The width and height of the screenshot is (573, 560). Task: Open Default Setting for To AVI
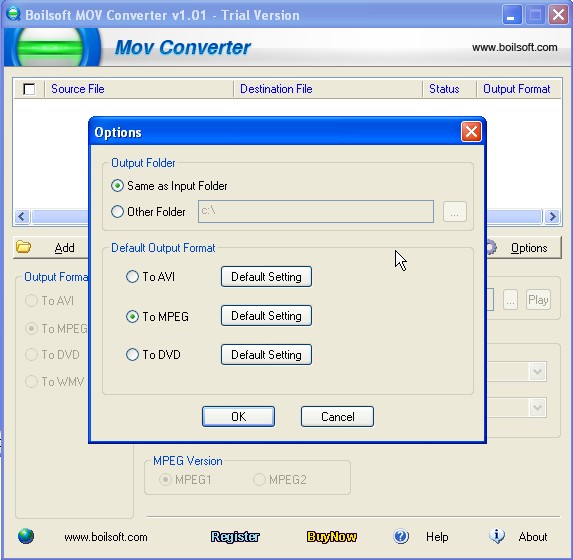[266, 277]
